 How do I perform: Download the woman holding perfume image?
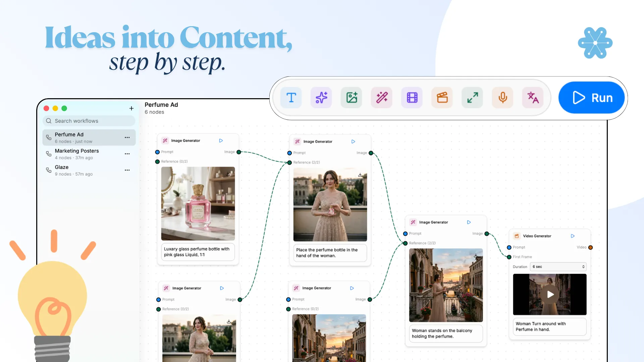point(360,175)
